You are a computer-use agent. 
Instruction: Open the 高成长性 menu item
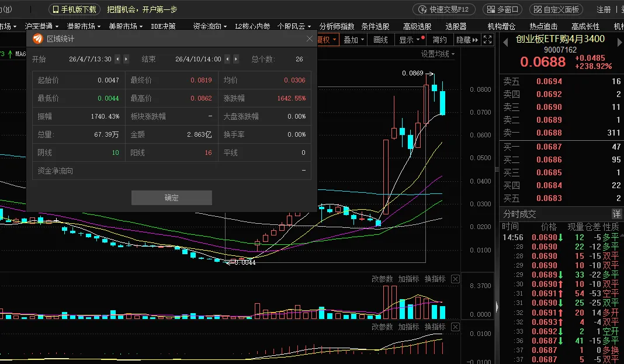(x=585, y=26)
